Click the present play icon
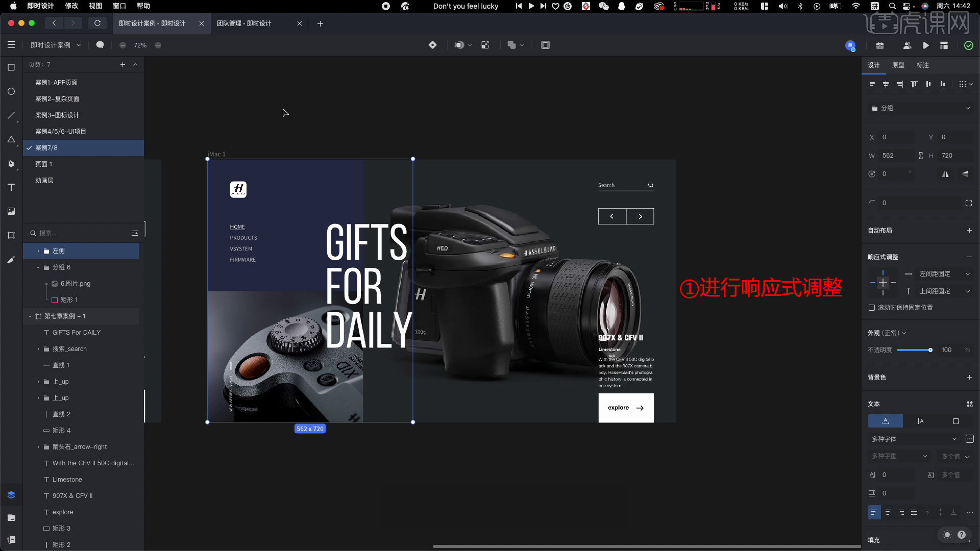This screenshot has height=551, width=980. [x=926, y=45]
